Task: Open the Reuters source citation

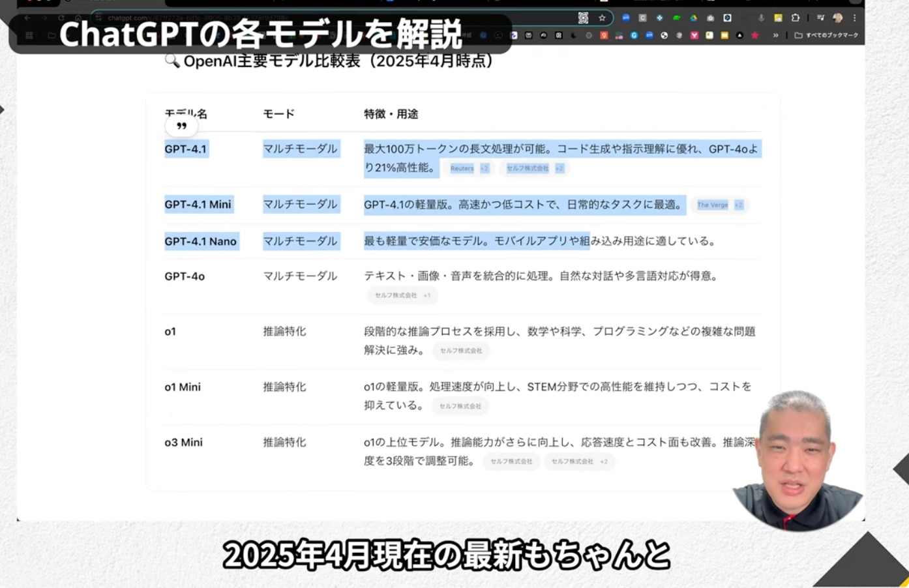Action: 462,168
